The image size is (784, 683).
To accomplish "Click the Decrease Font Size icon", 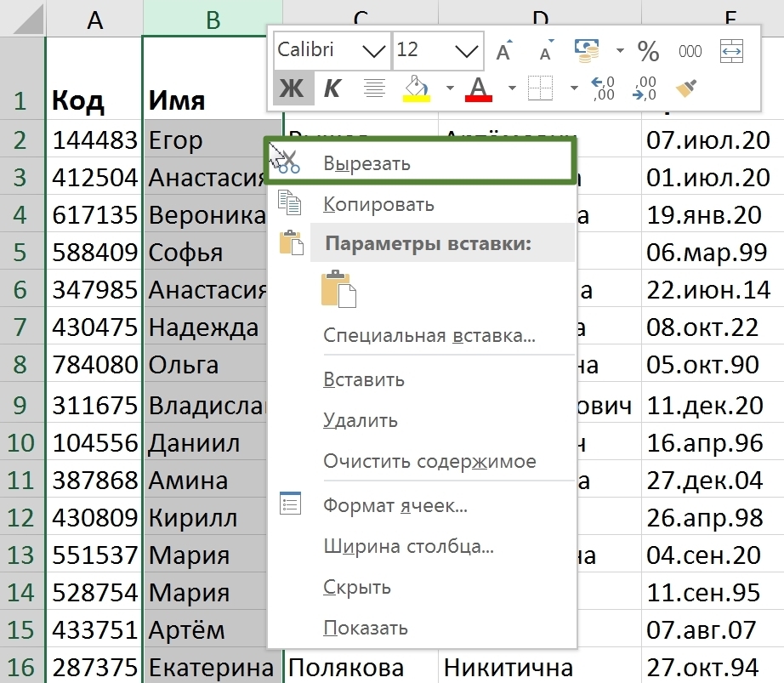I will (547, 50).
